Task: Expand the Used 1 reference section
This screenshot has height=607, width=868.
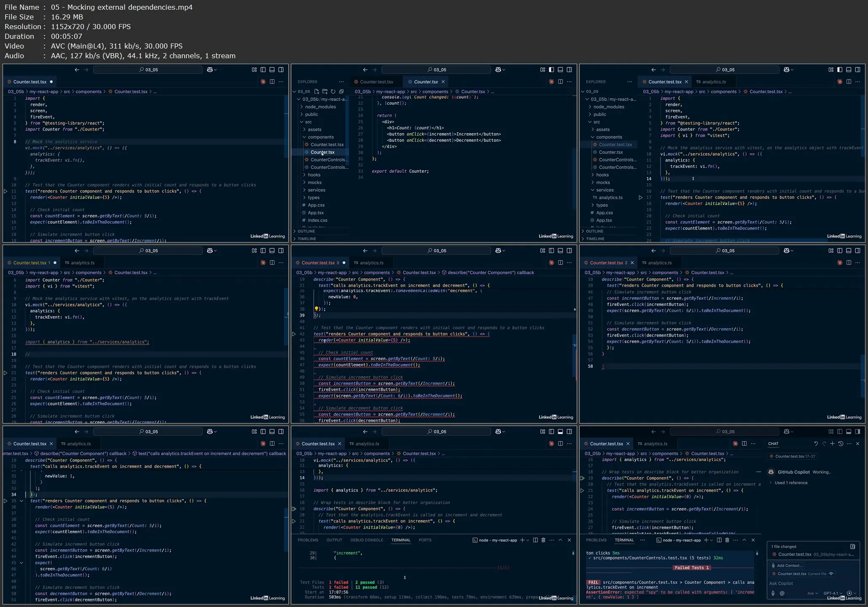Action: (790, 483)
